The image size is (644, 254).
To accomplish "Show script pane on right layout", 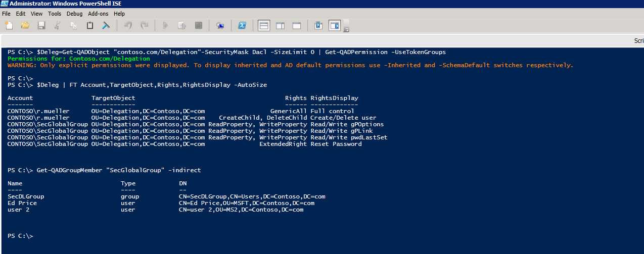I will [280, 25].
